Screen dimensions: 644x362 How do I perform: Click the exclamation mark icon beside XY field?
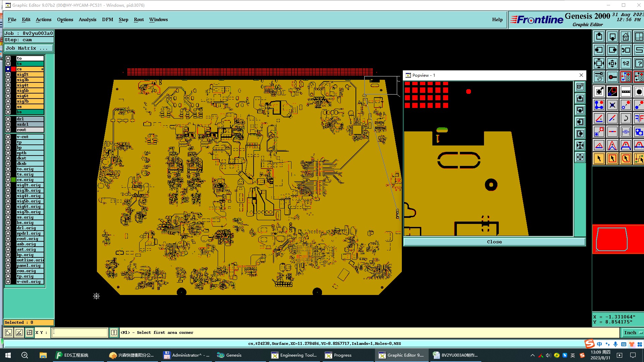click(114, 333)
